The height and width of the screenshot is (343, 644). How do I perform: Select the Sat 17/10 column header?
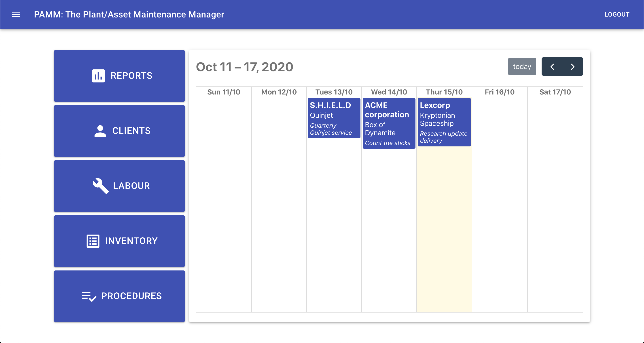click(555, 92)
